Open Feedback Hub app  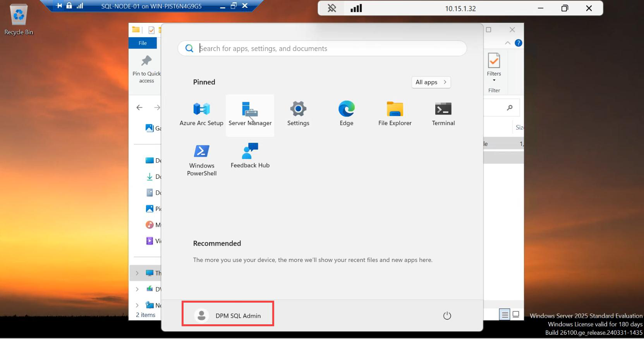[250, 157]
